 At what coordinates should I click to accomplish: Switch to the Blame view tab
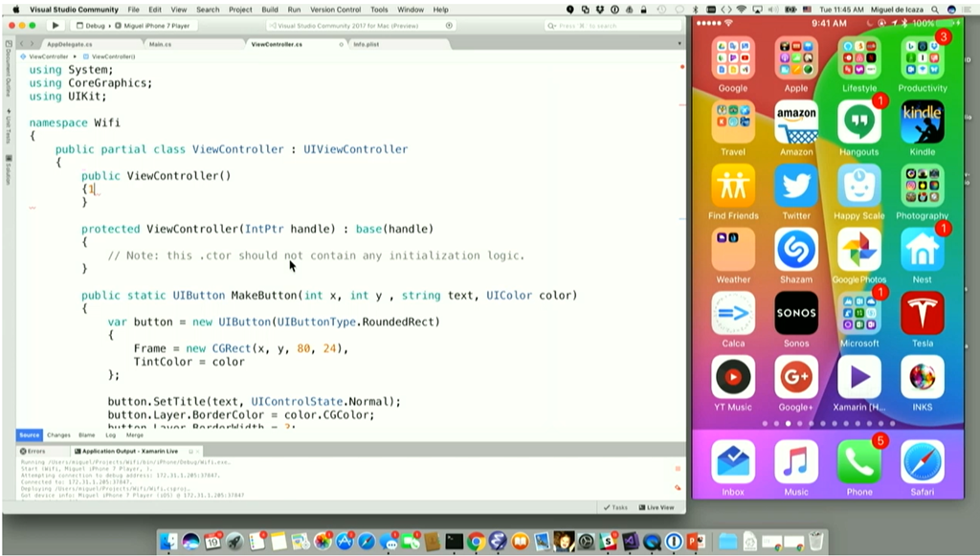click(87, 434)
